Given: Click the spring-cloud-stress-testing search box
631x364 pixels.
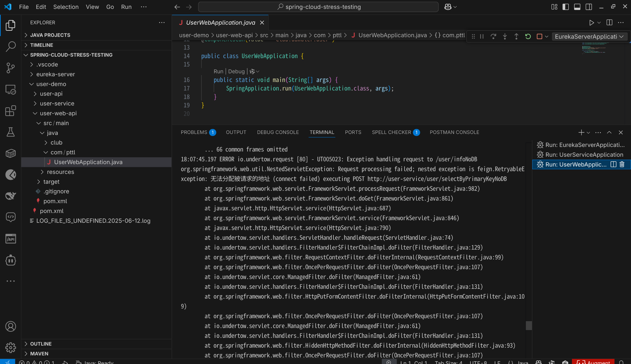Looking at the screenshot, I should 318,7.
